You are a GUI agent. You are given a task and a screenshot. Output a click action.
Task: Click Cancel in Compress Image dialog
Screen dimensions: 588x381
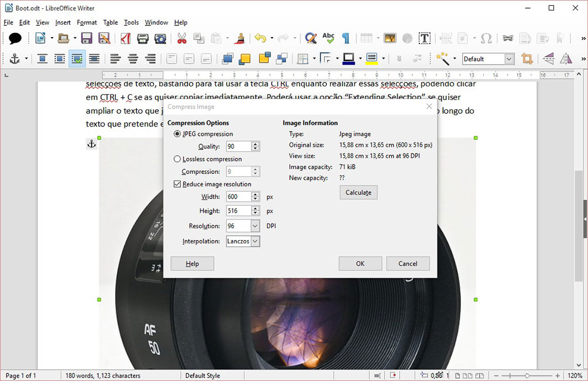(408, 263)
